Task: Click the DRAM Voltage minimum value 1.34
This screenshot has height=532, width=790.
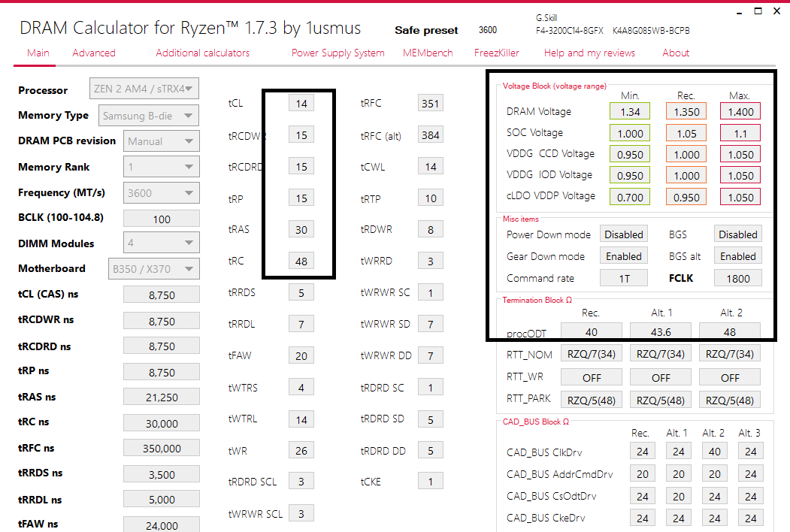Action: coord(630,111)
